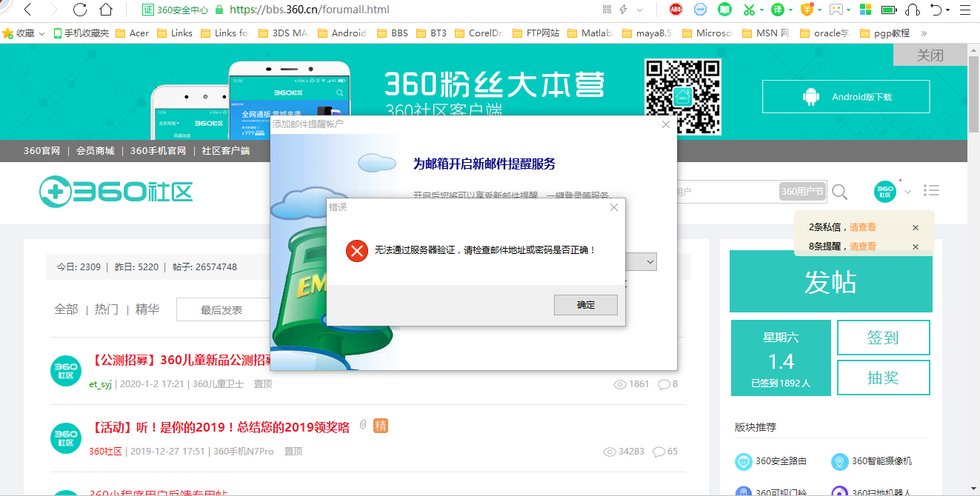Click the 360社区 logo
This screenshot has height=496, width=980.
[x=116, y=192]
